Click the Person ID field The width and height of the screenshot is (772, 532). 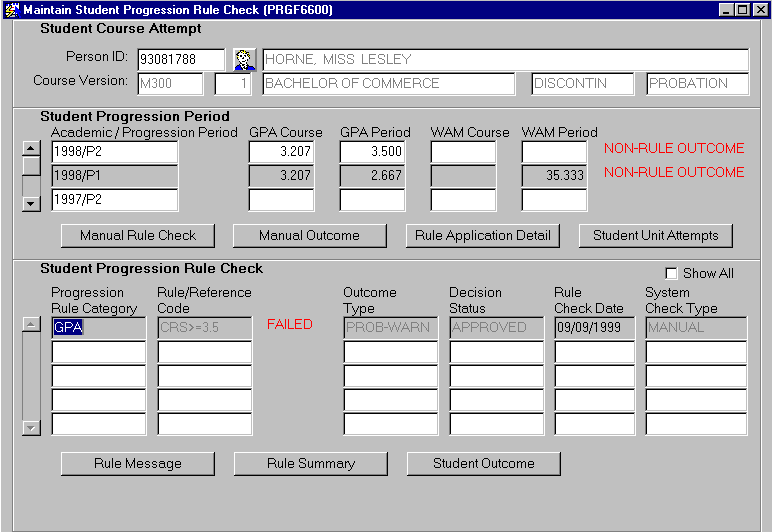pyautogui.click(x=181, y=60)
